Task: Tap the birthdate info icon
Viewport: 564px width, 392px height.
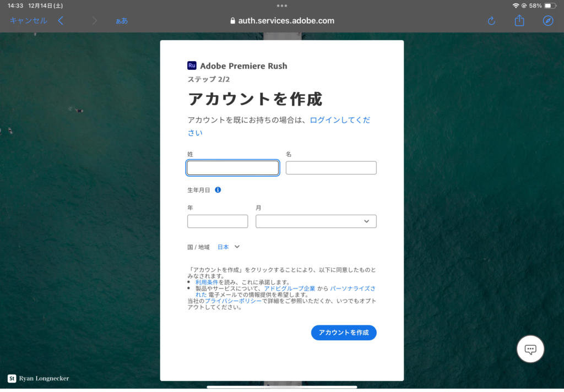Action: click(x=218, y=190)
